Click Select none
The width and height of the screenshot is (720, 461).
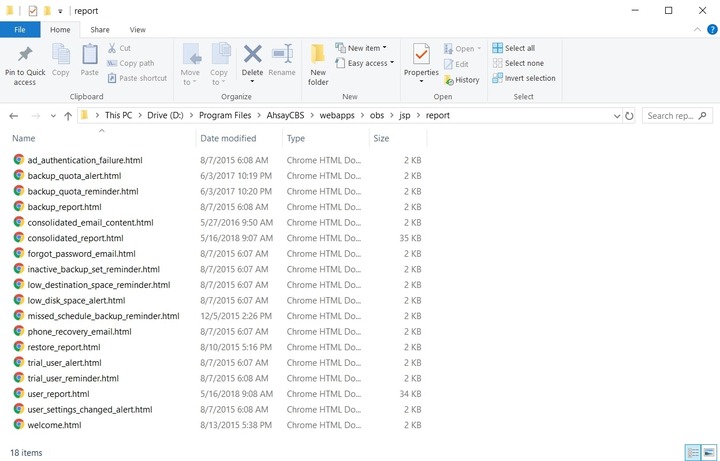(x=518, y=63)
